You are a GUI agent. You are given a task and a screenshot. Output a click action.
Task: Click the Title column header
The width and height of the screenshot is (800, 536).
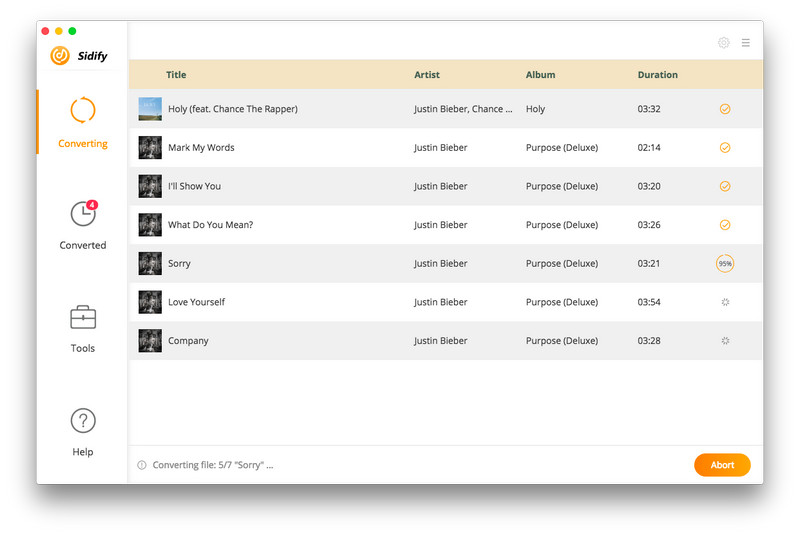click(x=176, y=74)
